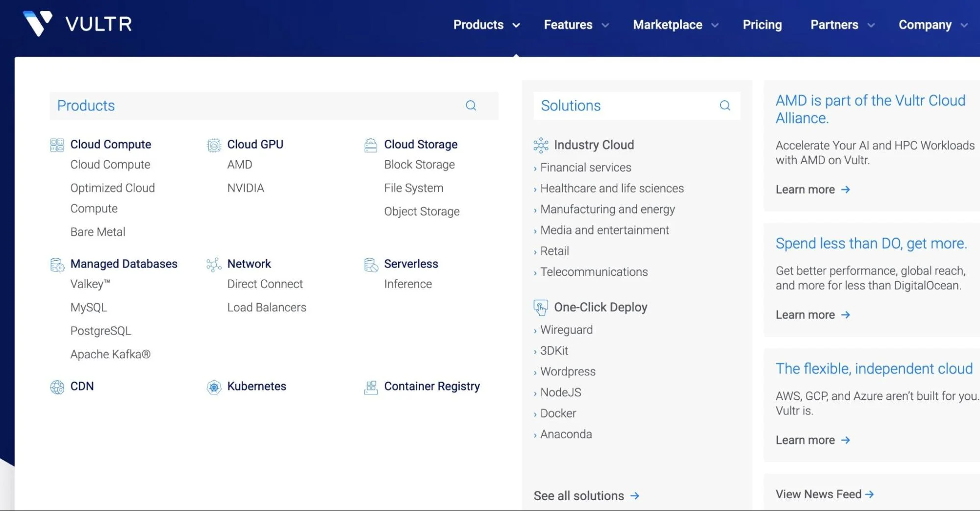This screenshot has height=511, width=980.
Task: Collapse the Products dropdown chevron
Action: coord(516,25)
